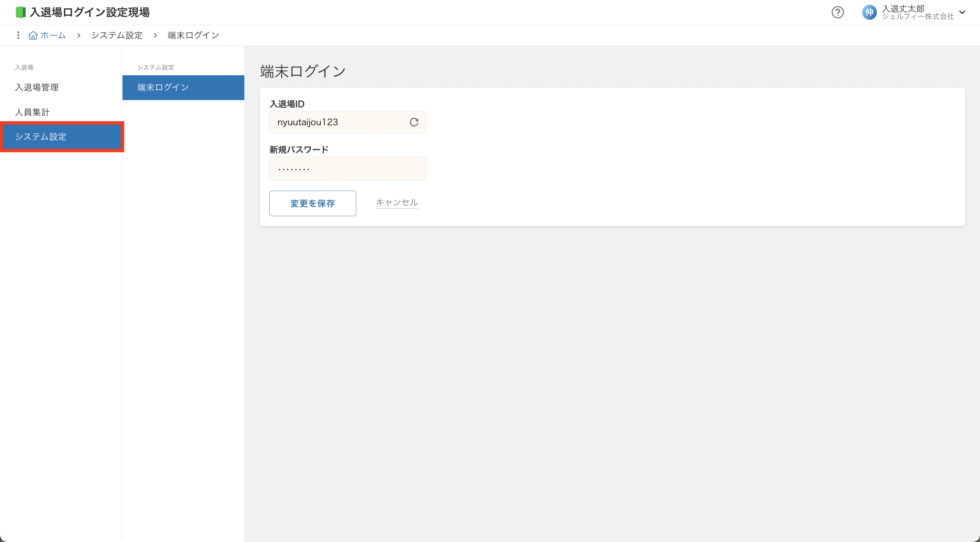Click the home house icon
Screen dimensions: 980x542
point(33,35)
